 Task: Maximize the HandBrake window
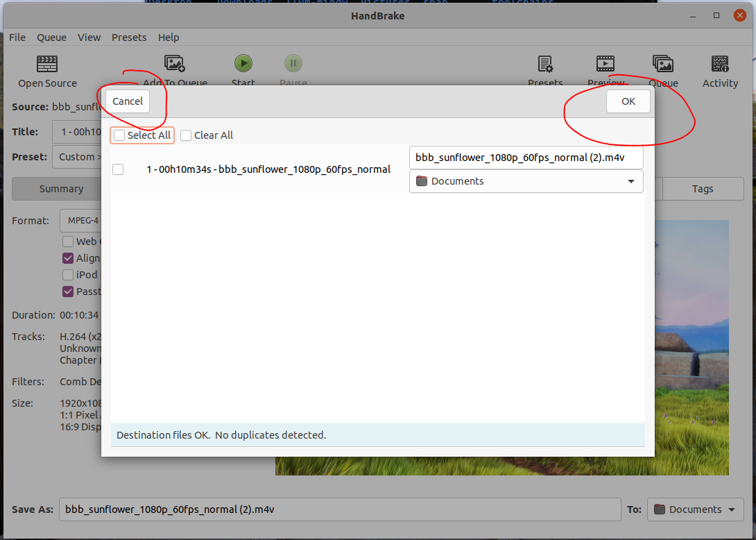(x=716, y=15)
